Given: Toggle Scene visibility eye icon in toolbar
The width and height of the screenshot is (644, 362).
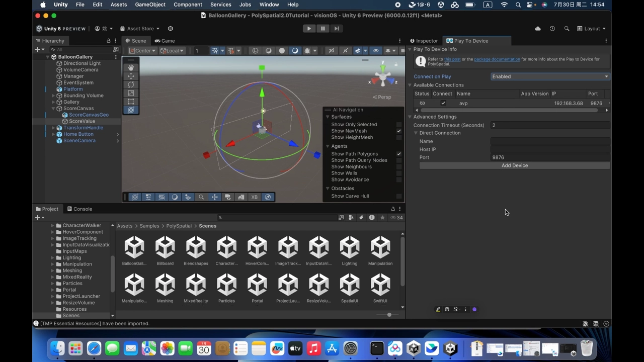Looking at the screenshot, I should 376,50.
